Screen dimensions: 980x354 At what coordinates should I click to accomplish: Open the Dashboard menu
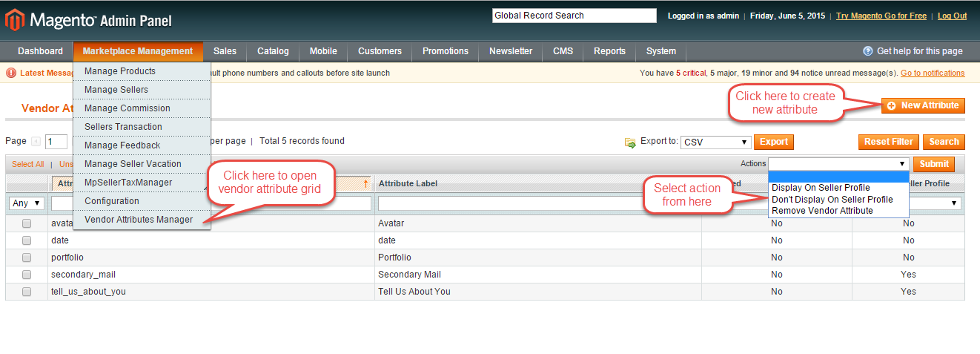coord(41,51)
